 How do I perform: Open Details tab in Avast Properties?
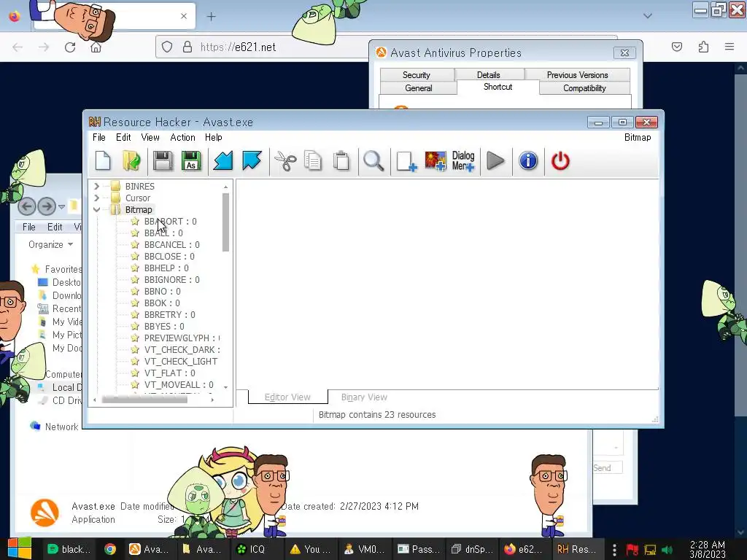point(488,75)
